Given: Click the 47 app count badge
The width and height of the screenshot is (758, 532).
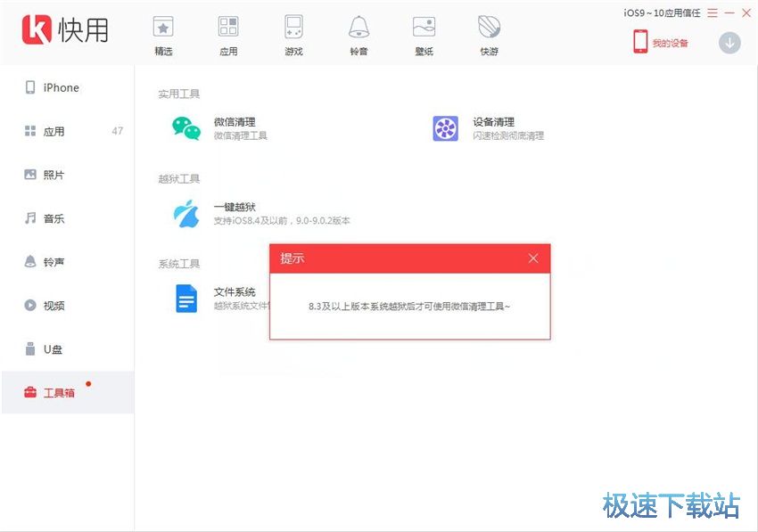Looking at the screenshot, I should click(117, 131).
